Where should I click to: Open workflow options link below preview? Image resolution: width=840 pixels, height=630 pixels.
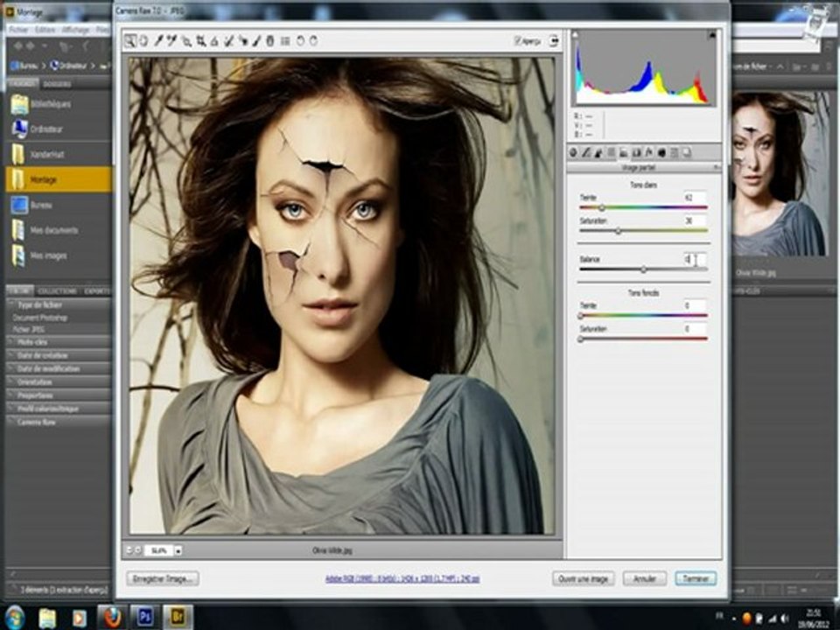(x=402, y=578)
